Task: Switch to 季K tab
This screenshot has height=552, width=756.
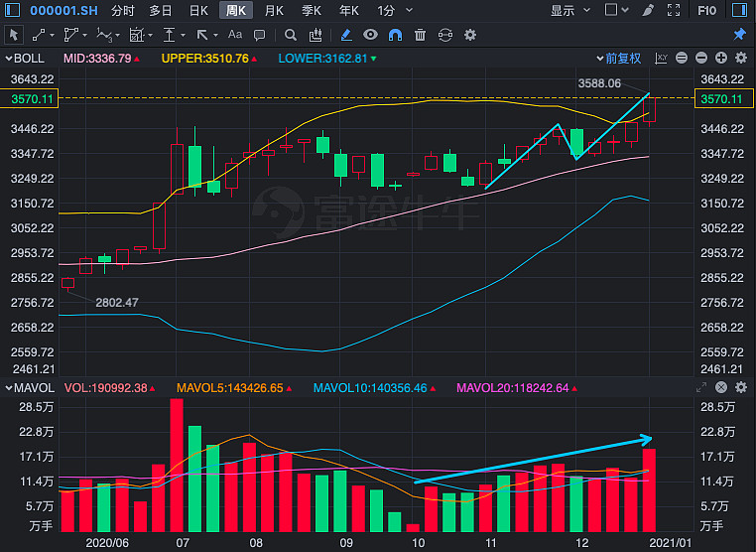Action: click(311, 11)
